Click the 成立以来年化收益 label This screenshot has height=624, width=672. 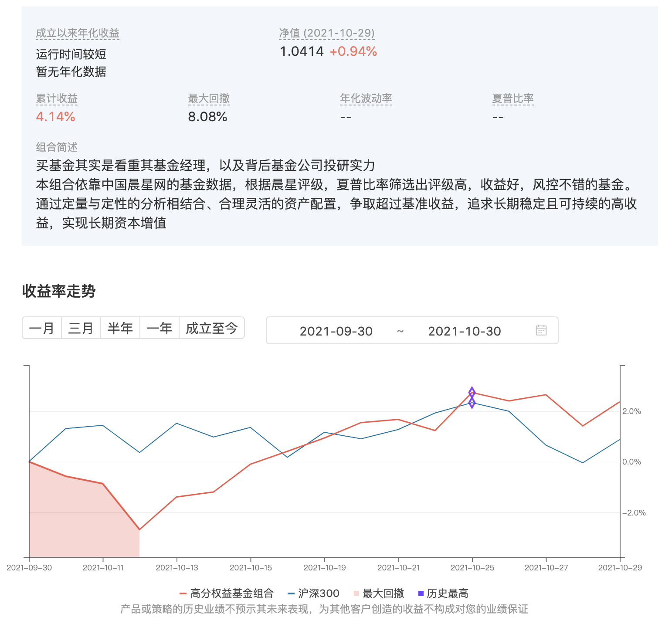(78, 33)
